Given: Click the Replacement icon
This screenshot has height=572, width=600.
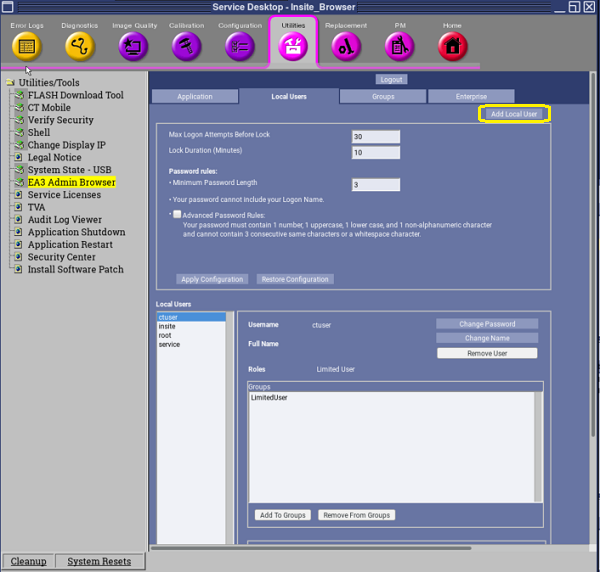Looking at the screenshot, I should pos(346,46).
